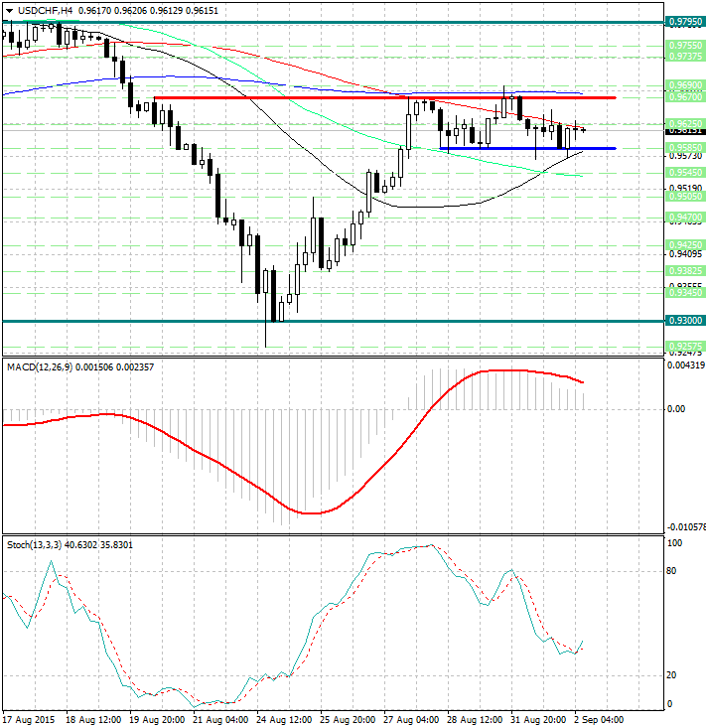Click the 0.9300 price level label
This screenshot has width=706, height=728.
(685, 321)
